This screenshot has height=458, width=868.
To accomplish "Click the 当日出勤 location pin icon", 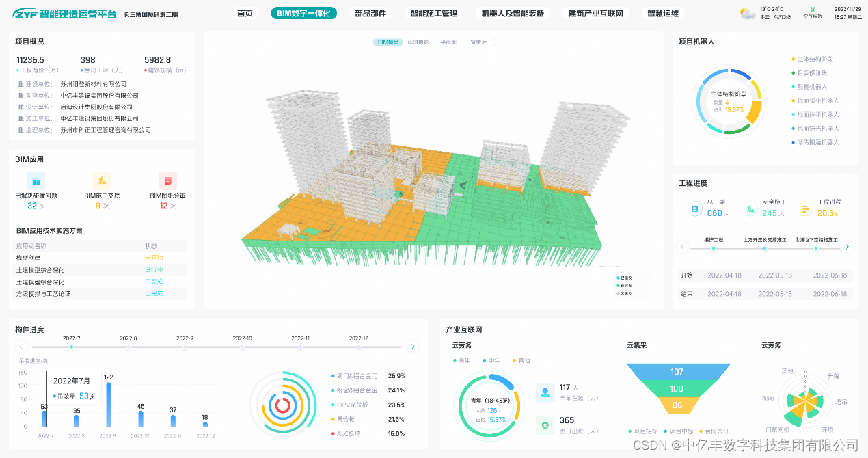I will tap(545, 425).
